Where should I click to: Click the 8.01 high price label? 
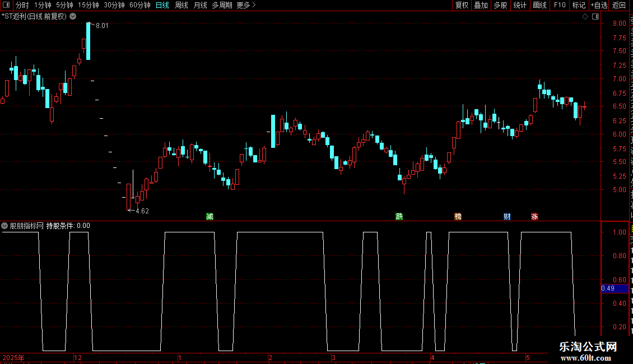(x=102, y=25)
